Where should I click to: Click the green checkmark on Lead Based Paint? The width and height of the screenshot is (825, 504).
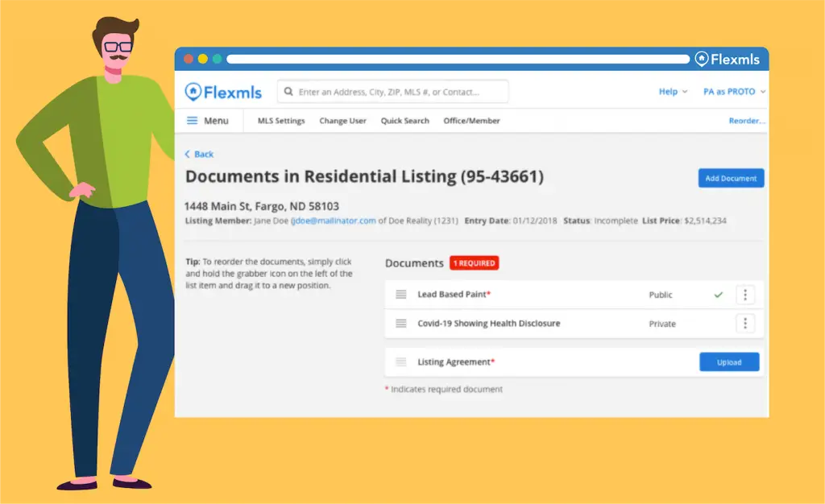pos(718,295)
